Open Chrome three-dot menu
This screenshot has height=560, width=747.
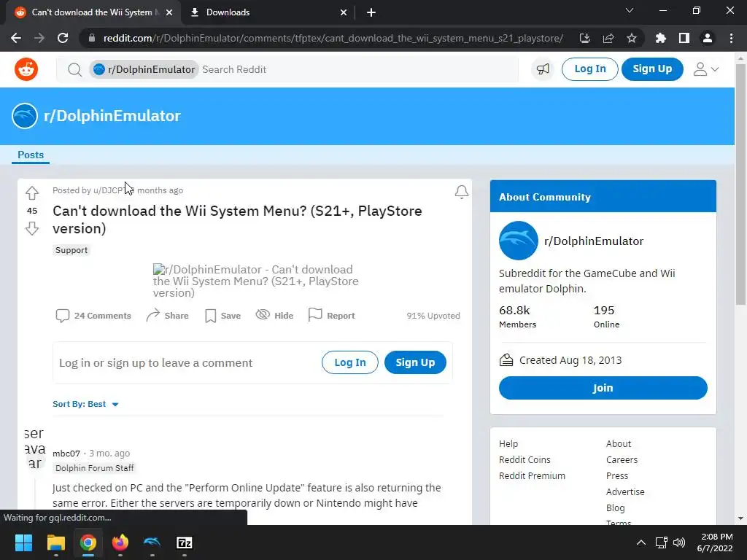731,38
